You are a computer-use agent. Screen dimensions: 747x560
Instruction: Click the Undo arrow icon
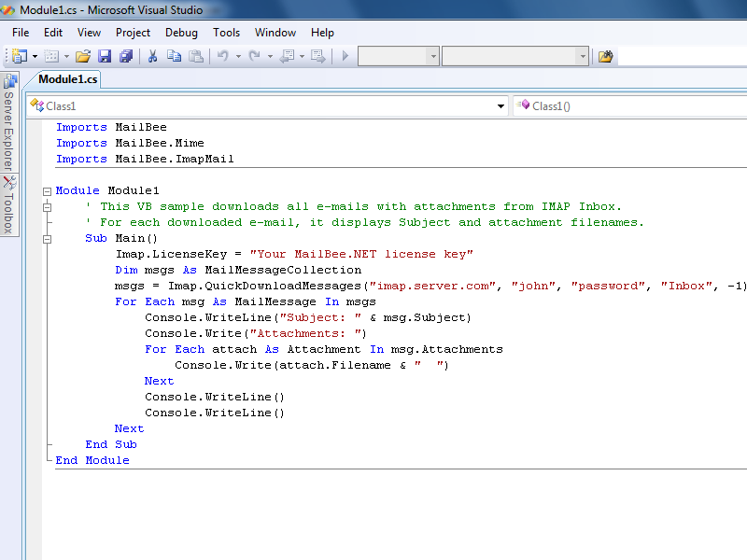point(222,56)
